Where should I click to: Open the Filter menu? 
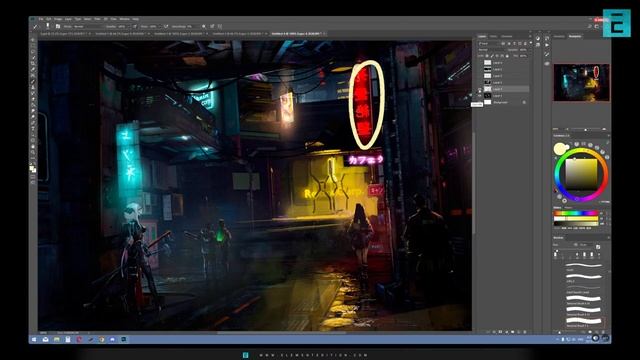coord(98,19)
